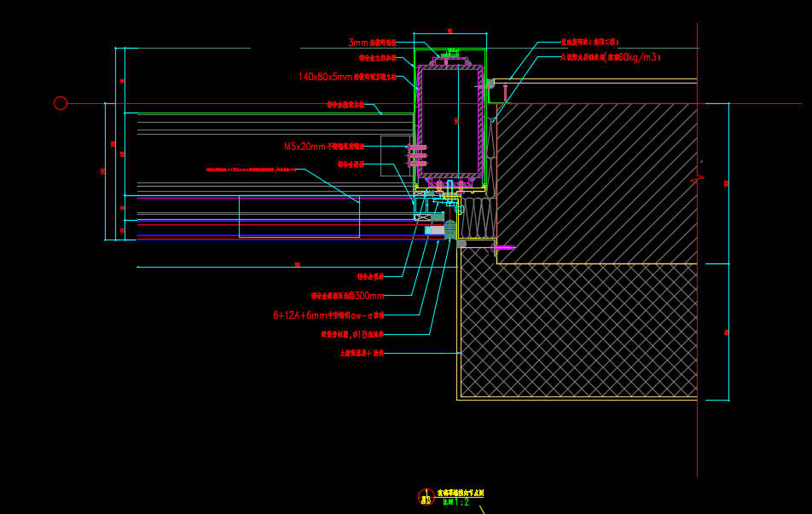The image size is (812, 514).
Task: Select the 'M5x20mm' stainless screw annotation
Action: point(324,147)
